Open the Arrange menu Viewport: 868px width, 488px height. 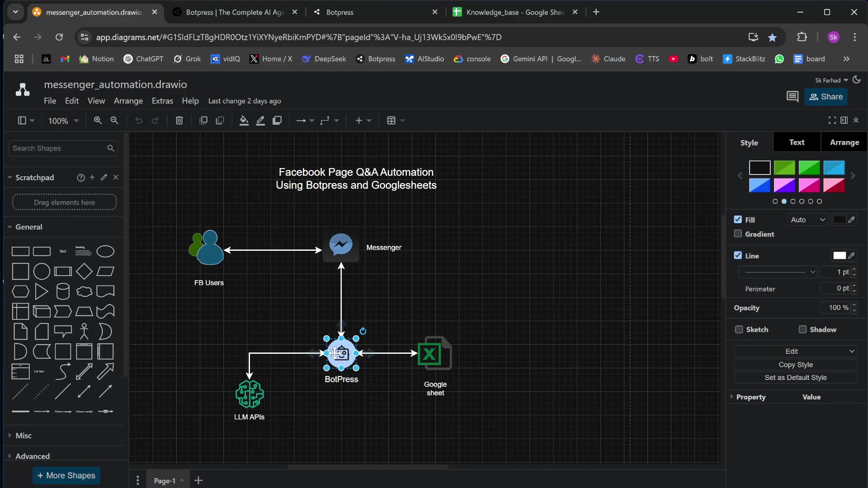128,101
